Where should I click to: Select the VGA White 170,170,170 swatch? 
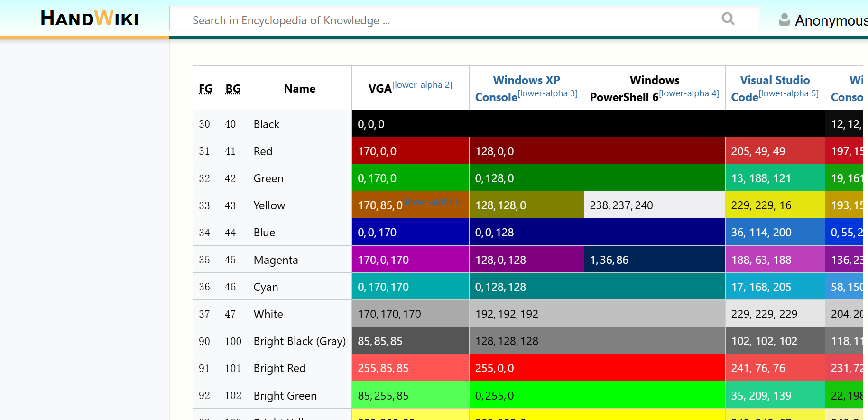tap(410, 314)
